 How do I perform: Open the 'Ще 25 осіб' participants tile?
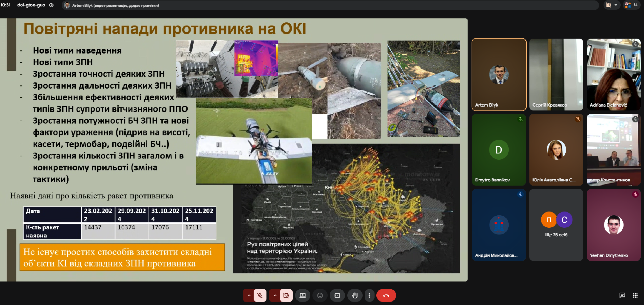[x=556, y=225]
